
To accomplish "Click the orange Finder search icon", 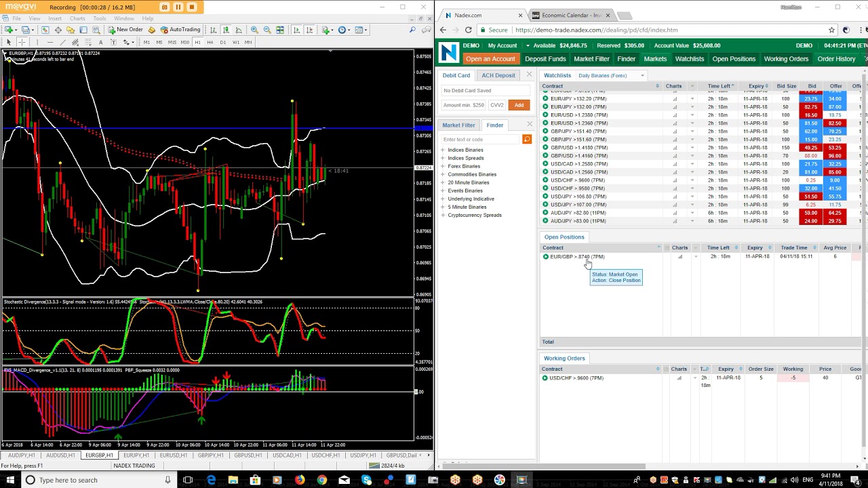I will pyautogui.click(x=526, y=140).
